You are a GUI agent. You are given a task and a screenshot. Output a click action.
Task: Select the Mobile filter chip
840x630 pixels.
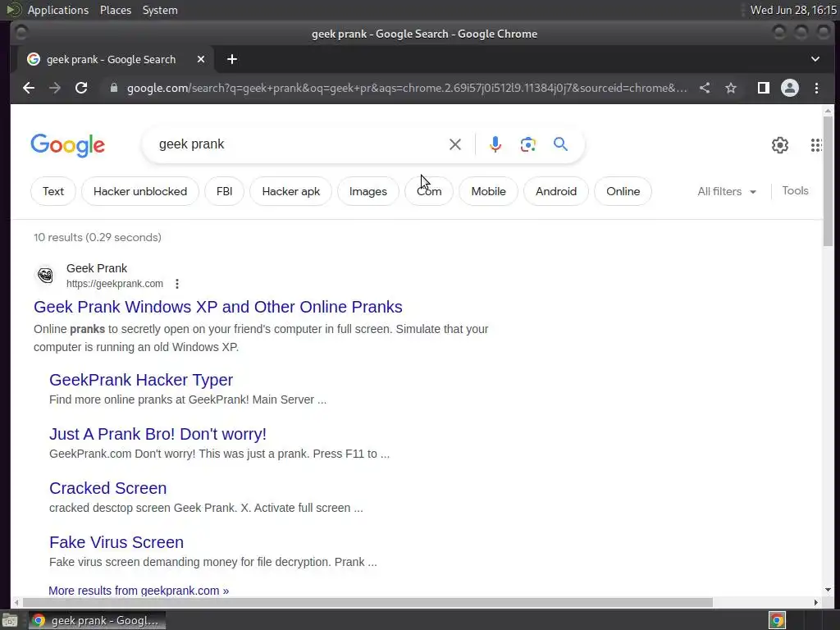488,191
